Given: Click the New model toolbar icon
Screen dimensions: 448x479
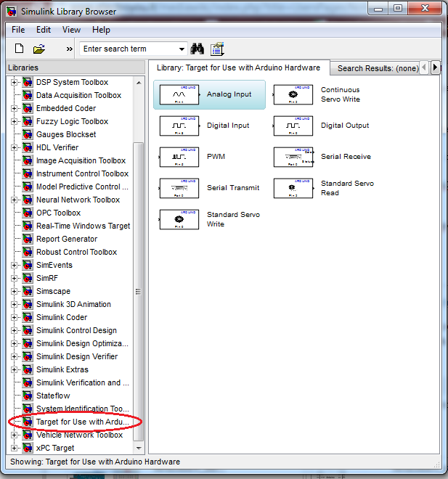Looking at the screenshot, I should 20,49.
